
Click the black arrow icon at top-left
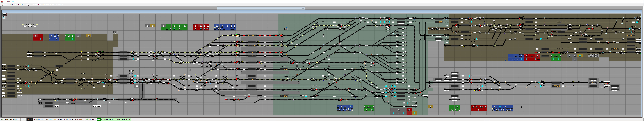[4, 15]
